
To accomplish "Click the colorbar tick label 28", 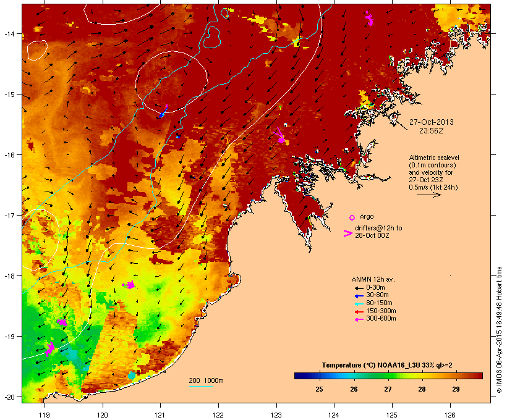I will (x=422, y=389).
